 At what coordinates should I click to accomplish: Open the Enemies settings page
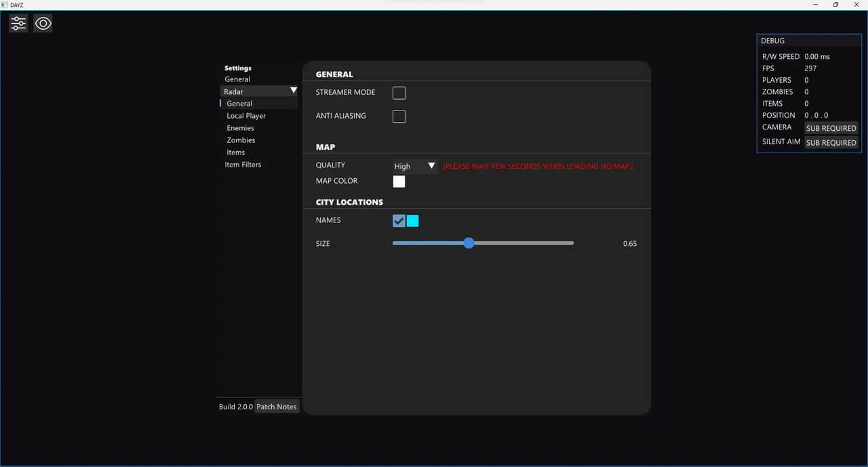pyautogui.click(x=241, y=128)
